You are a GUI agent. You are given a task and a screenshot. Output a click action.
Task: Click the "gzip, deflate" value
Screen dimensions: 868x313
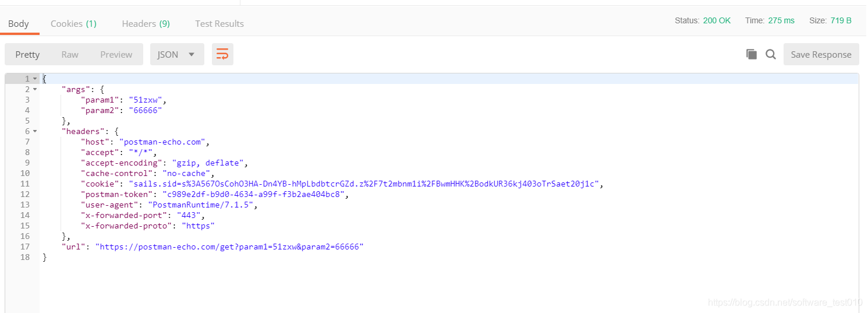tap(208, 163)
